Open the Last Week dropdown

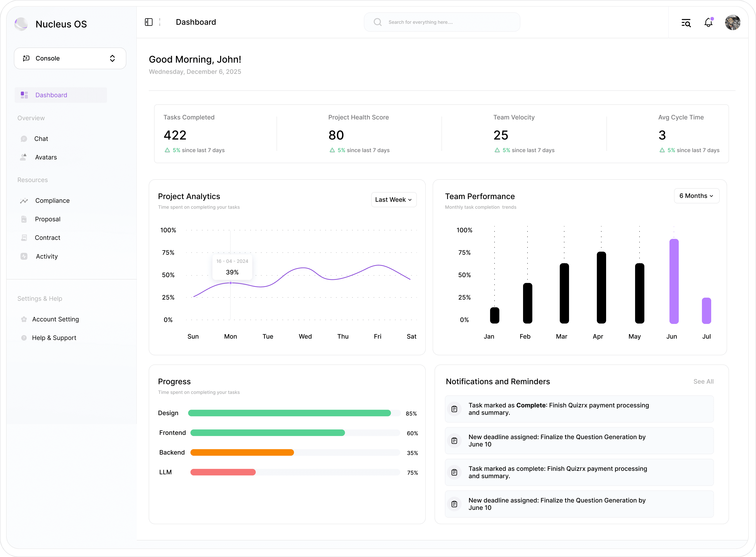click(x=393, y=200)
